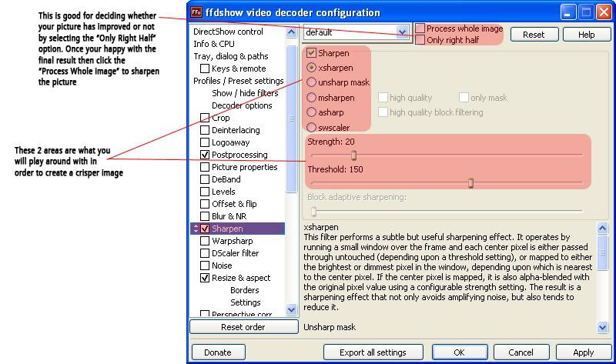Select the msharpen radio option
The width and height of the screenshot is (616, 364).
(x=311, y=98)
